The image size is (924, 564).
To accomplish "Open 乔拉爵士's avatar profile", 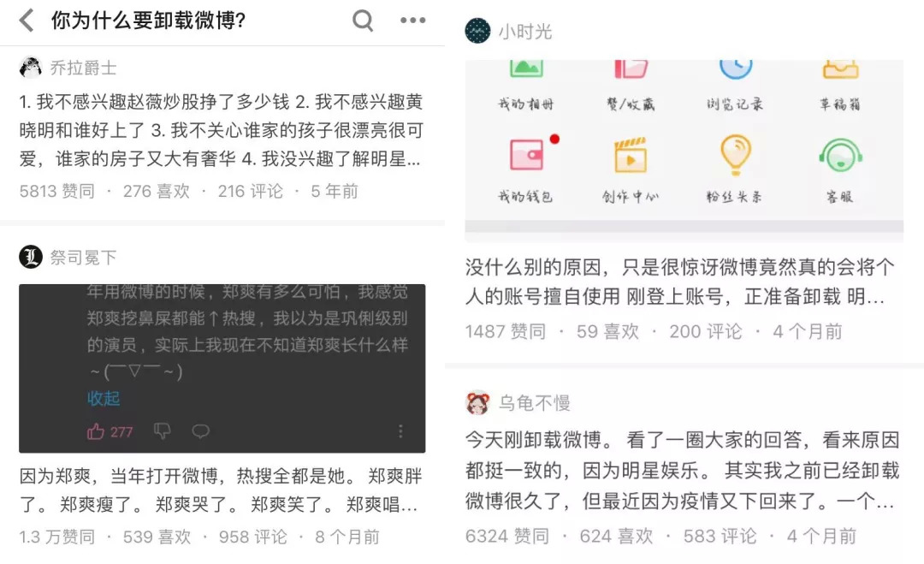I will [31, 68].
